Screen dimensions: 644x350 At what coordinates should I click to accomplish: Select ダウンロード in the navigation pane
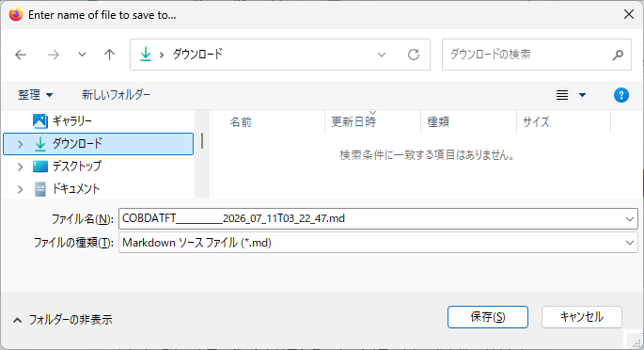(x=98, y=144)
